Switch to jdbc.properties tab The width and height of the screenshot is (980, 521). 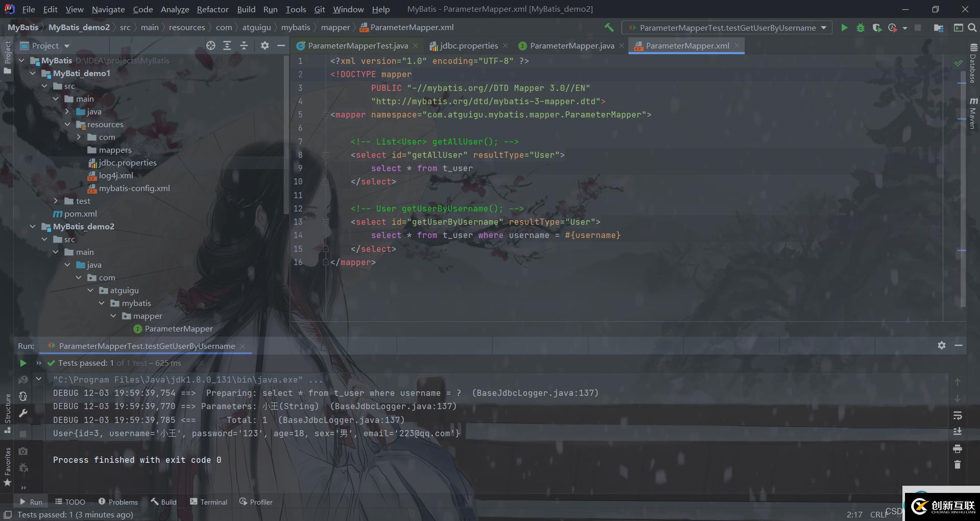click(x=469, y=45)
